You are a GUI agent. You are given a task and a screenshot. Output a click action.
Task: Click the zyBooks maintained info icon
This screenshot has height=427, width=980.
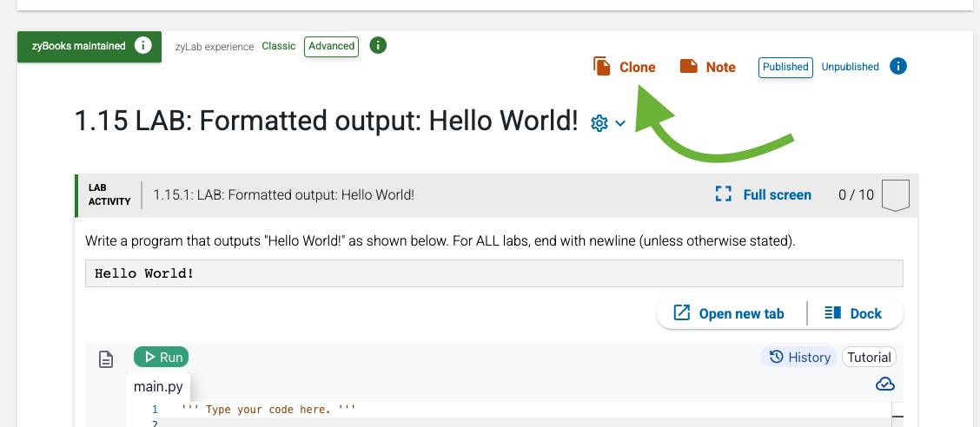point(143,46)
